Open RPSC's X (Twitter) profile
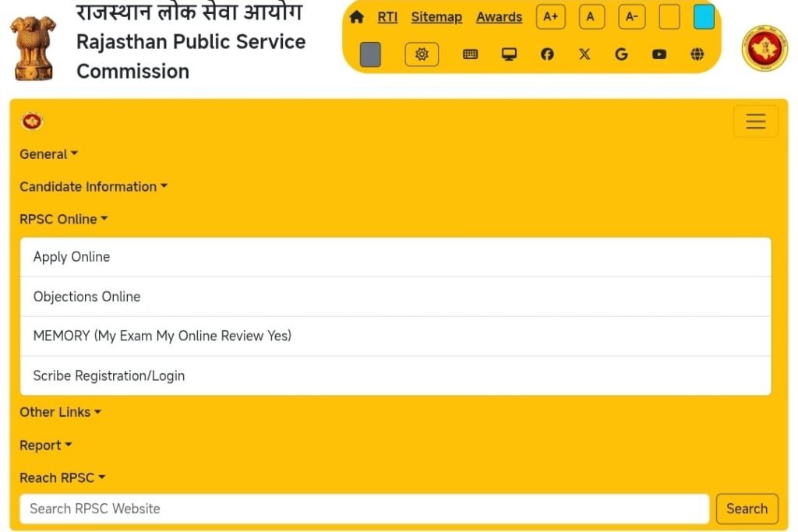Screen dimensions: 798x532 tap(584, 55)
